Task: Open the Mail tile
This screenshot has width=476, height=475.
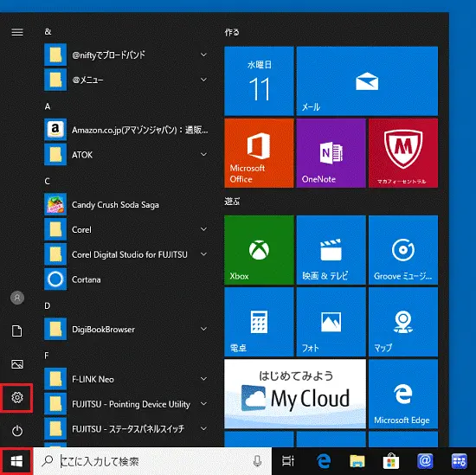Action: click(x=367, y=81)
